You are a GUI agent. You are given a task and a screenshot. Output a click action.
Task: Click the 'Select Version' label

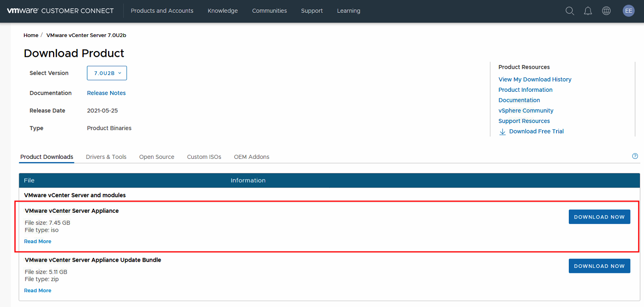click(49, 73)
